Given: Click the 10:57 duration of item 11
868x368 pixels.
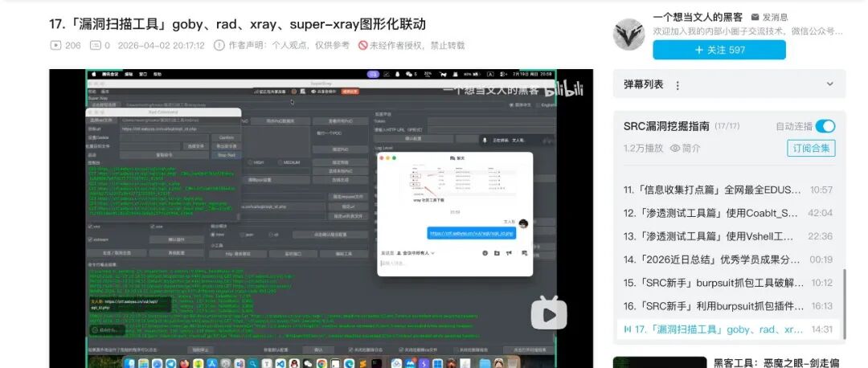Looking at the screenshot, I should (821, 190).
